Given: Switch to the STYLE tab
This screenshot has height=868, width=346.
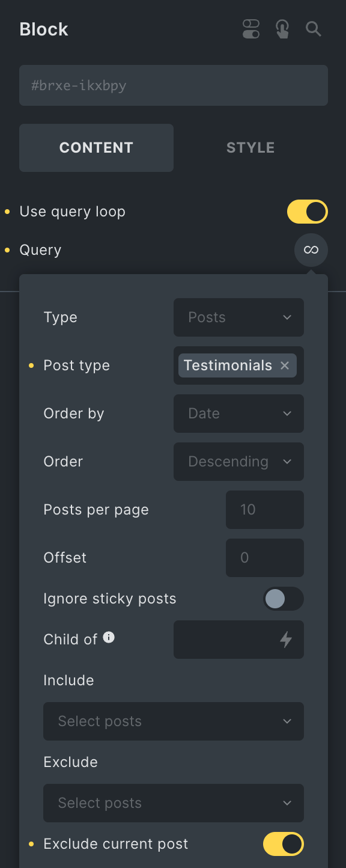Looking at the screenshot, I should 250,147.
